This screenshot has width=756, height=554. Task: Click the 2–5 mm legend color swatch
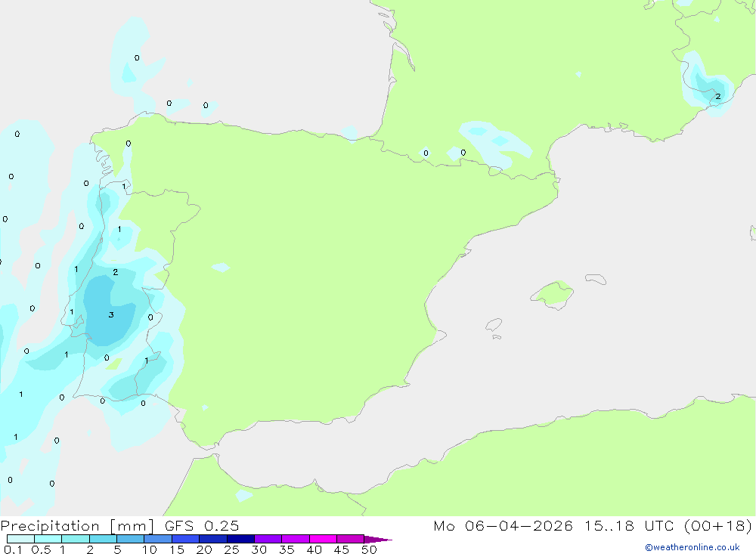pyautogui.click(x=103, y=539)
